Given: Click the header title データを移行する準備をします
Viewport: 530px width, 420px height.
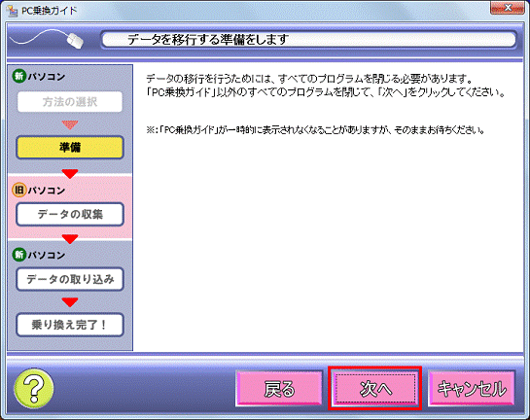Looking at the screenshot, I should 208,40.
